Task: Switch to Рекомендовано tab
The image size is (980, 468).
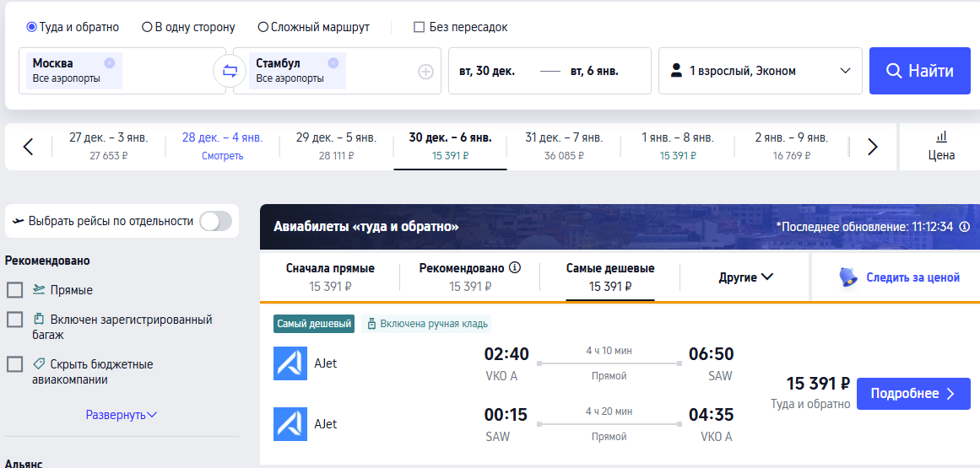Action: tap(470, 277)
